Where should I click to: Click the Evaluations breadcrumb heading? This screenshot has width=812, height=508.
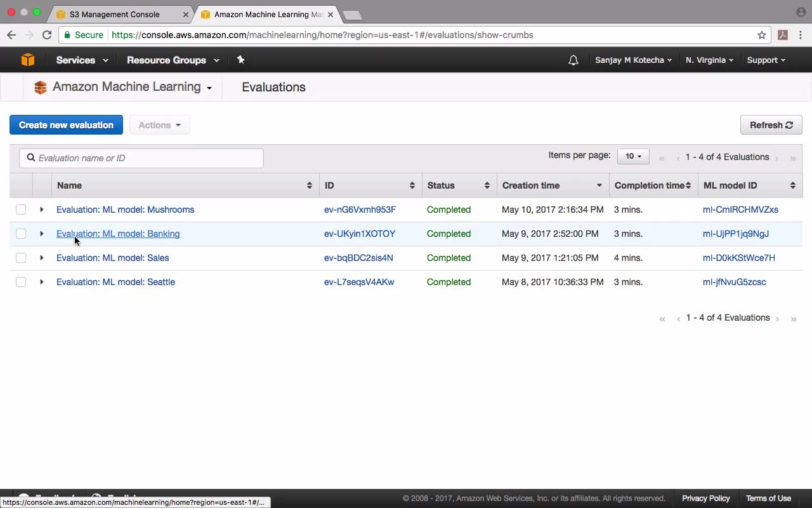point(273,88)
